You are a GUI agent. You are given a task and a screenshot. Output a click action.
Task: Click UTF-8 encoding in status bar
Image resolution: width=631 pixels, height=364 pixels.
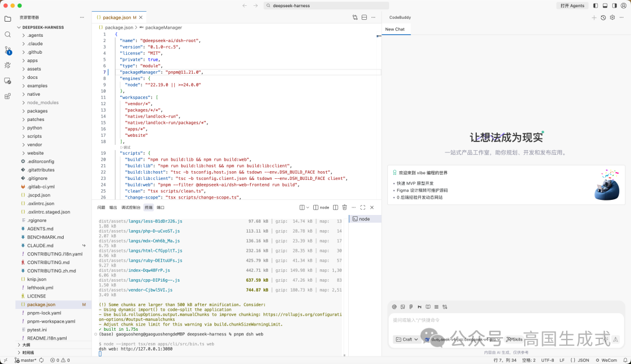pyautogui.click(x=547, y=360)
